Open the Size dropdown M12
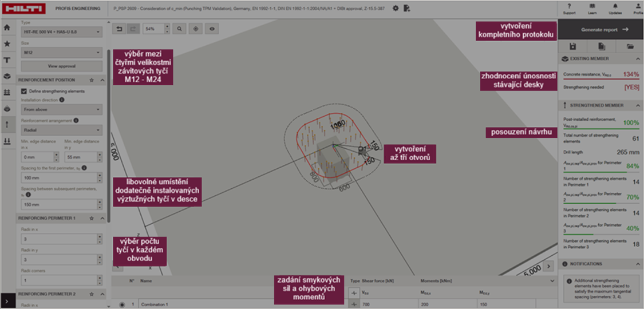The height and width of the screenshot is (309, 644). [x=62, y=53]
